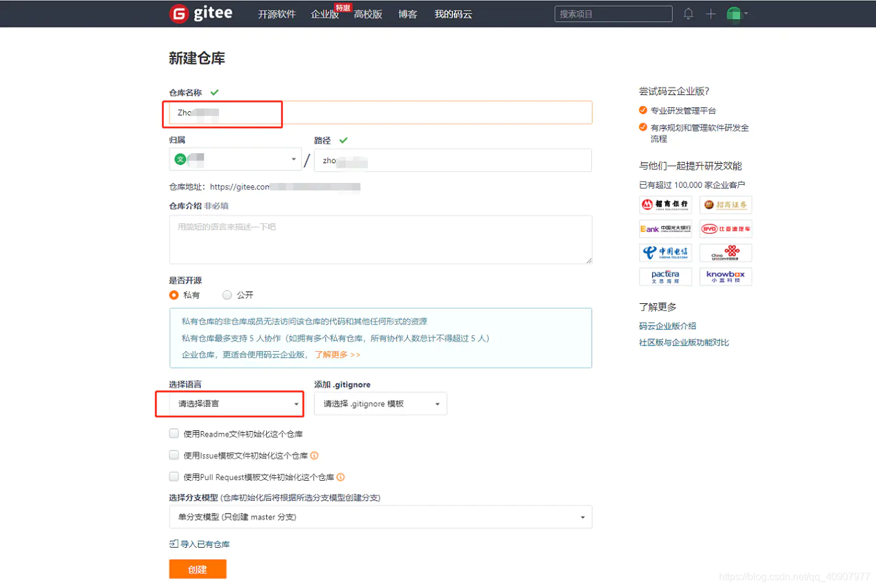This screenshot has width=876, height=588.
Task: Open the 请选择语言 language dropdown
Action: (x=235, y=404)
